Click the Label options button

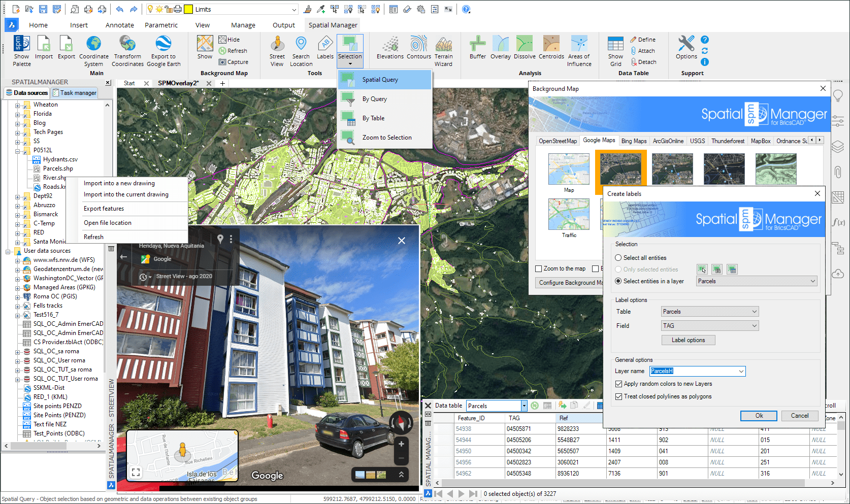[688, 340]
